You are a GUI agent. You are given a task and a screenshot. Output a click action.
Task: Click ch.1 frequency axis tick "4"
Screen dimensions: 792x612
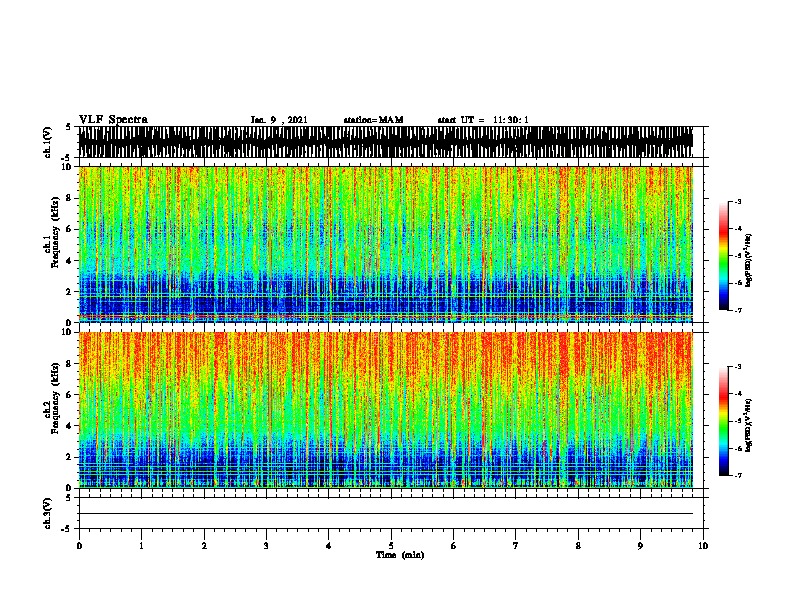(69, 261)
